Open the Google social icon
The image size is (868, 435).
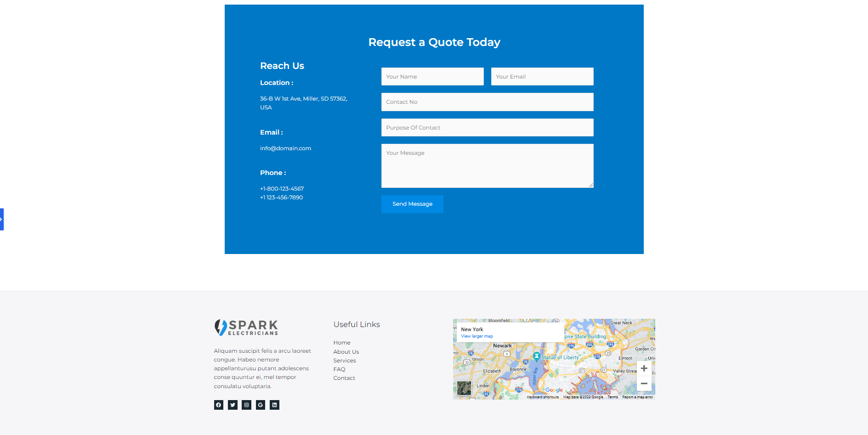(x=261, y=405)
